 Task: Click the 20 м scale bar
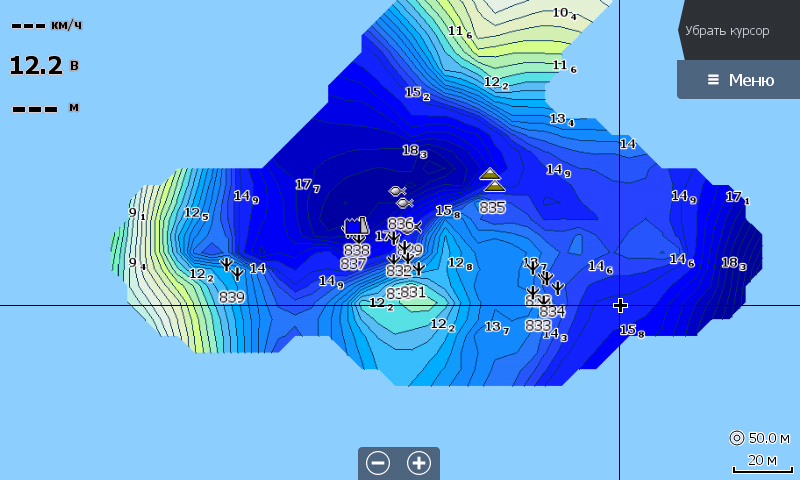762,464
